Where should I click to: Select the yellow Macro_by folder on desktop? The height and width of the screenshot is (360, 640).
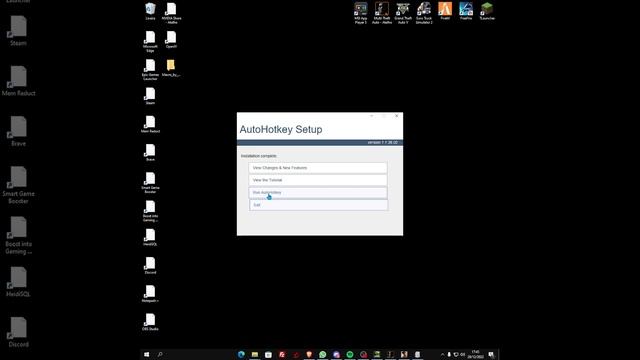click(171, 68)
